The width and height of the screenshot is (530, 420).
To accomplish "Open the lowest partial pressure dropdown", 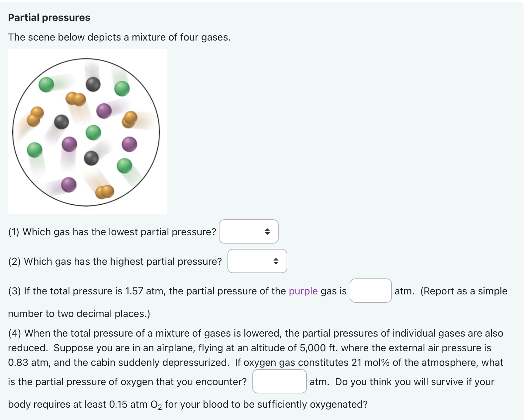I will coord(248,231).
